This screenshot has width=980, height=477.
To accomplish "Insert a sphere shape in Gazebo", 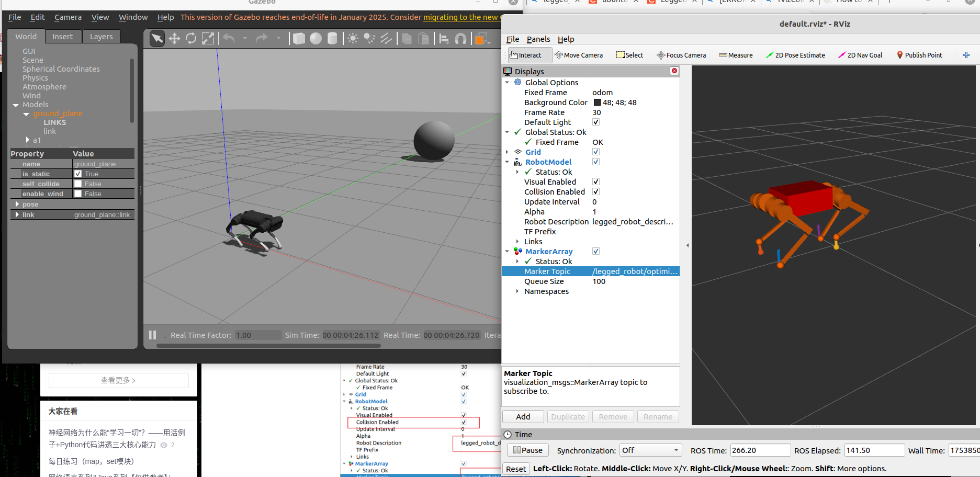I will (x=316, y=38).
